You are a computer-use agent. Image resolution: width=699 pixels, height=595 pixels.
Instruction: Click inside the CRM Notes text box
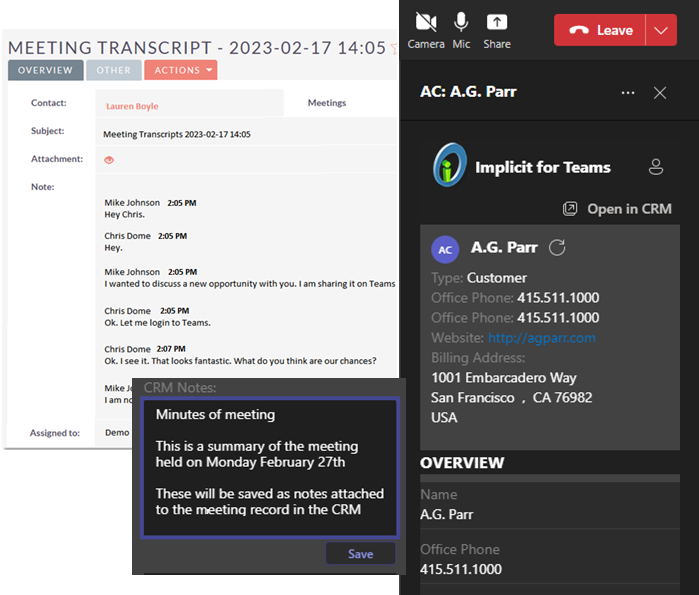click(x=270, y=468)
